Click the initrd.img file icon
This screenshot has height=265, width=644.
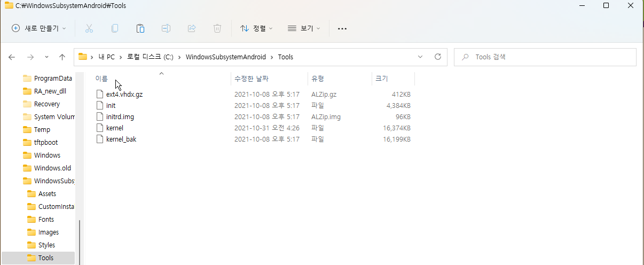pos(99,116)
